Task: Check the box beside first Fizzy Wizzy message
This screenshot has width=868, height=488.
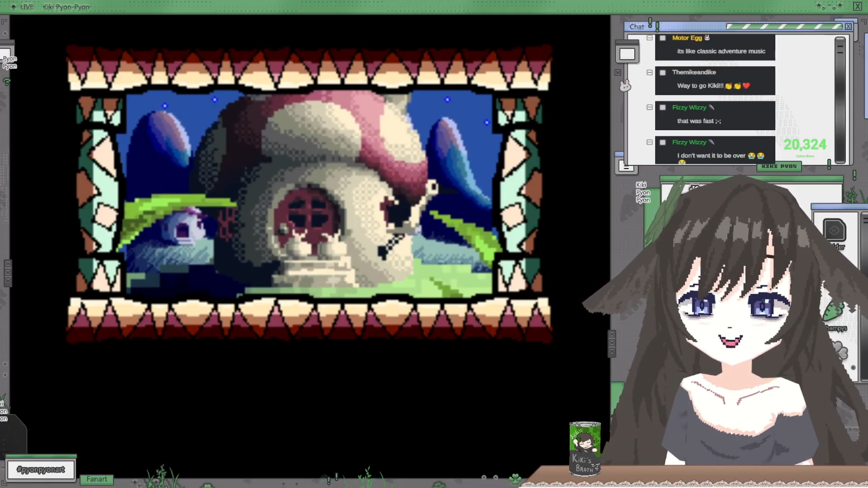Action: [662, 108]
